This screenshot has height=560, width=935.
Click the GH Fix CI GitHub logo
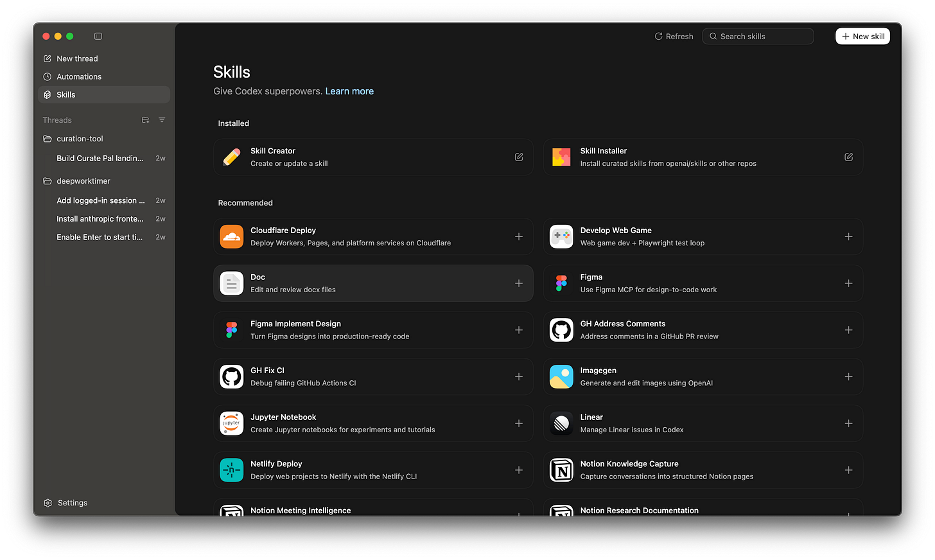coord(232,377)
